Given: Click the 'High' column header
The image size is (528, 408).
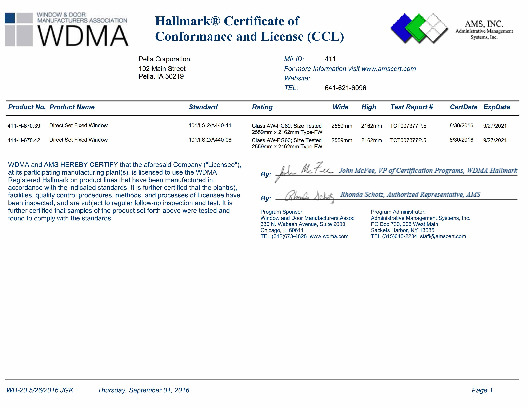Looking at the screenshot, I should click(x=369, y=107).
